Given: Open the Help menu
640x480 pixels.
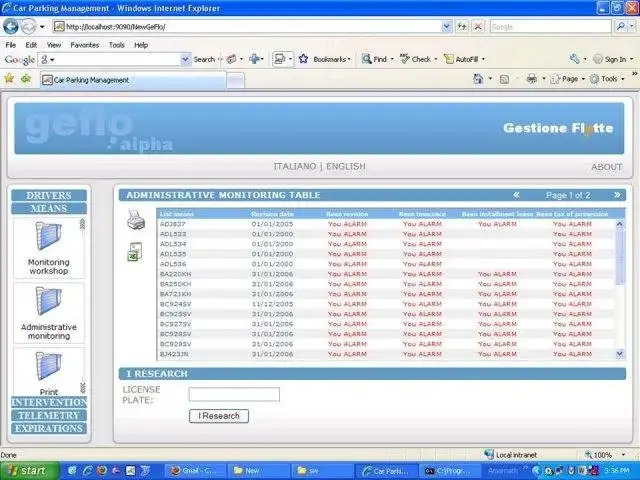Looking at the screenshot, I should pos(141,45).
